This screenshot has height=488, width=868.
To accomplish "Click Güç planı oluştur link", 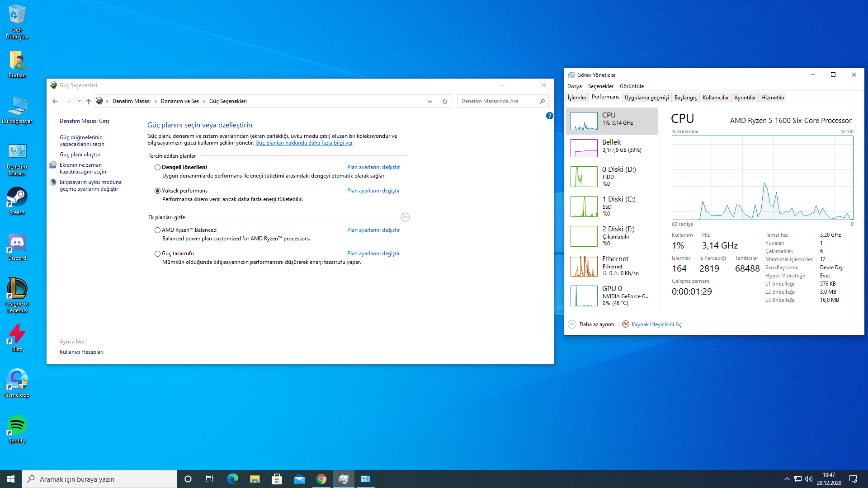I will click(80, 155).
